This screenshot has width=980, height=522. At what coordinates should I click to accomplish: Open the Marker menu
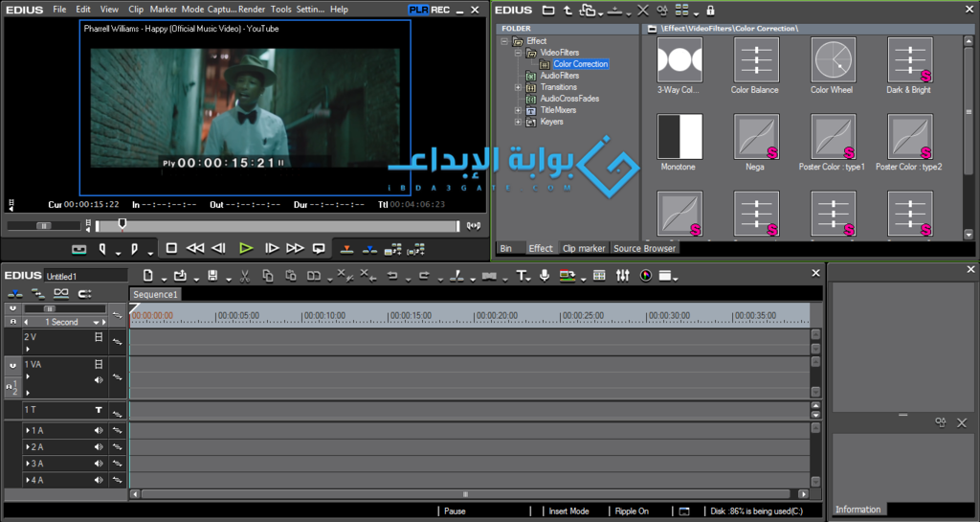[x=163, y=10]
